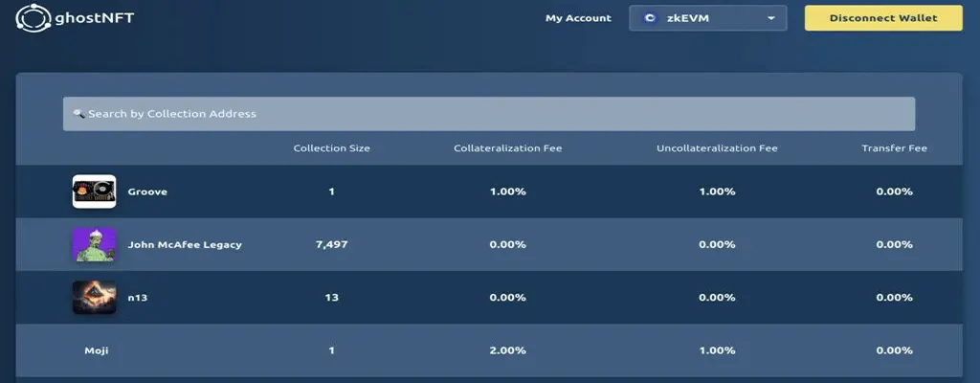Viewport: 980px width, 383px height.
Task: Click Groove collection size value 1
Action: (x=332, y=191)
